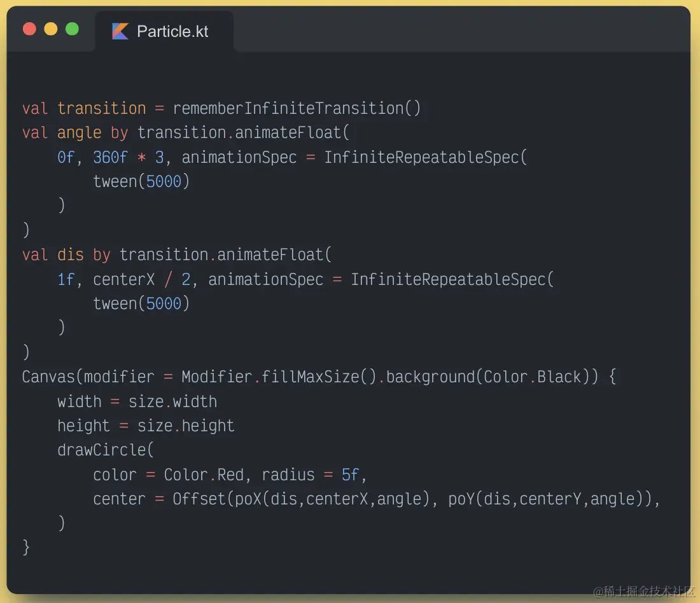700x603 pixels.
Task: Click the 'color = Color.Red' argument
Action: coord(168,475)
